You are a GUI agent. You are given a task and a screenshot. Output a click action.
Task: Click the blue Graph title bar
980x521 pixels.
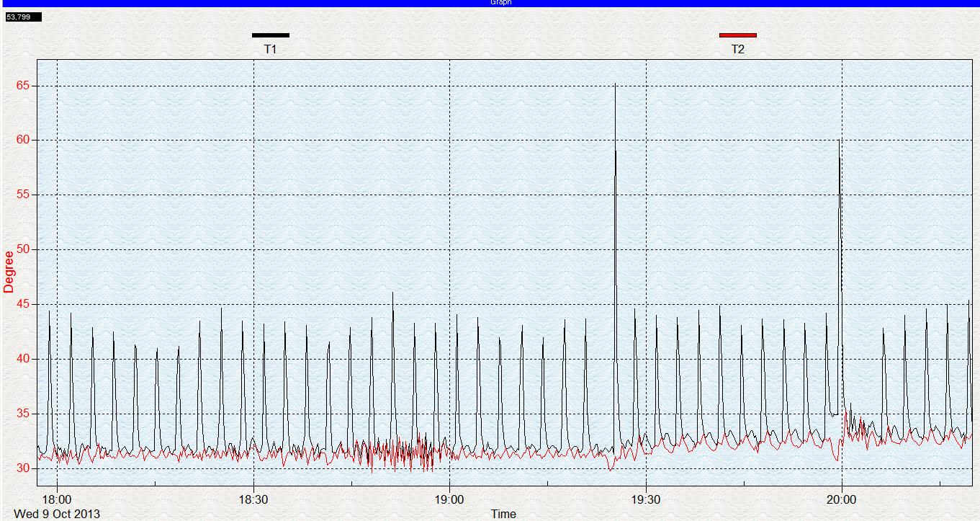[490, 3]
